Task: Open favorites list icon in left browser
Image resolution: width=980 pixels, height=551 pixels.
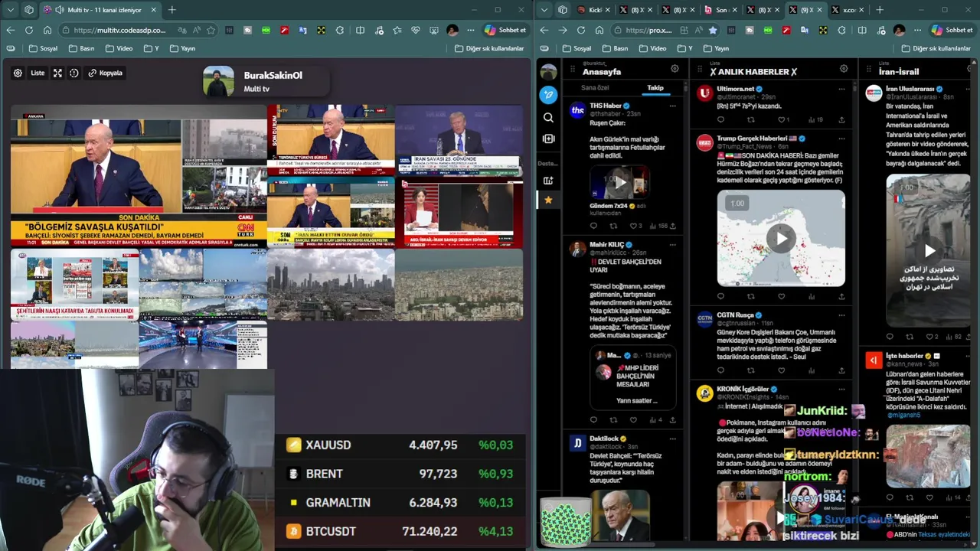Action: (x=397, y=30)
